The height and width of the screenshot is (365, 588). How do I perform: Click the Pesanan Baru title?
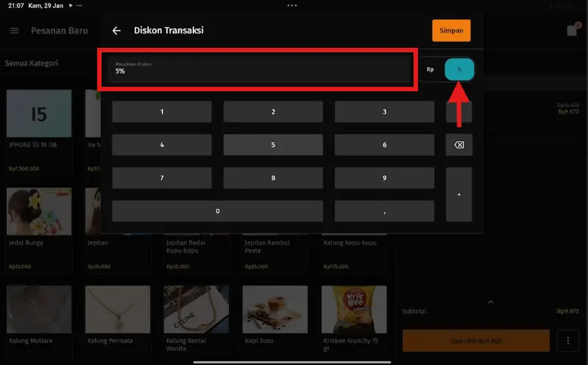[x=60, y=31]
